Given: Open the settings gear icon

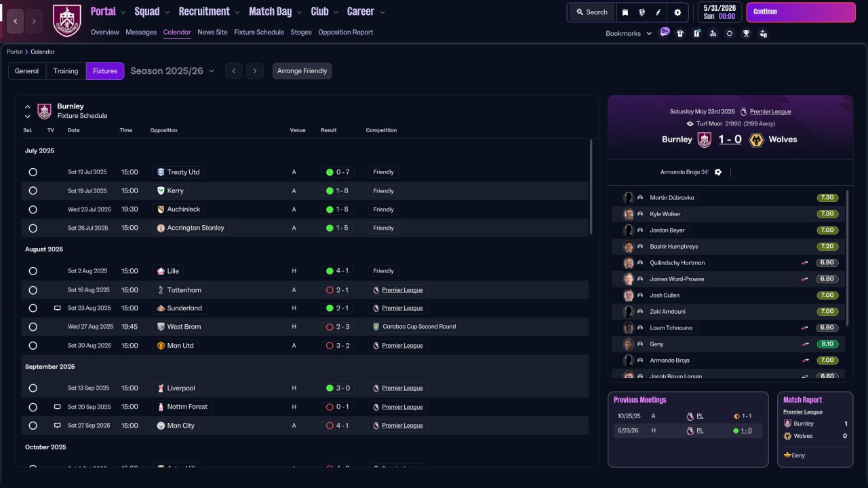Looking at the screenshot, I should 677,12.
